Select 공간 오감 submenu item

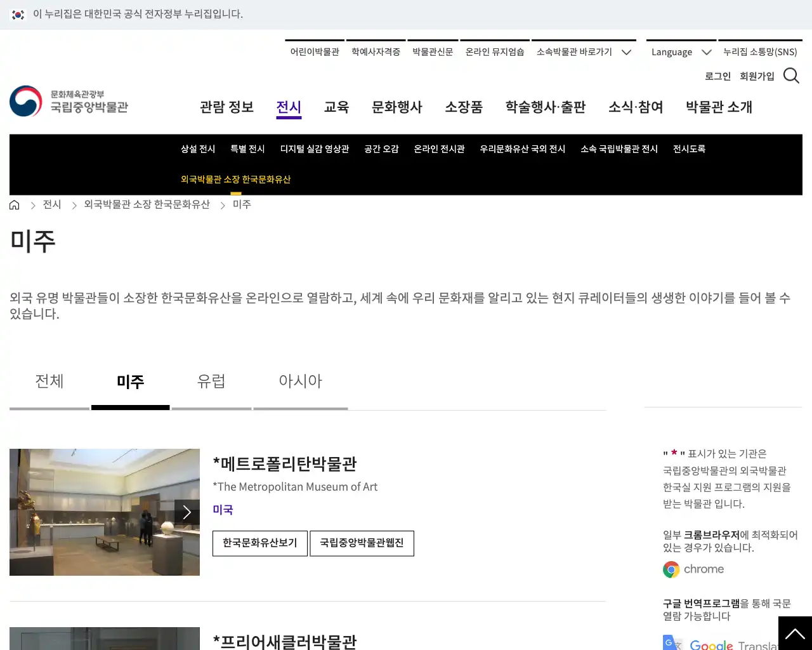click(381, 149)
